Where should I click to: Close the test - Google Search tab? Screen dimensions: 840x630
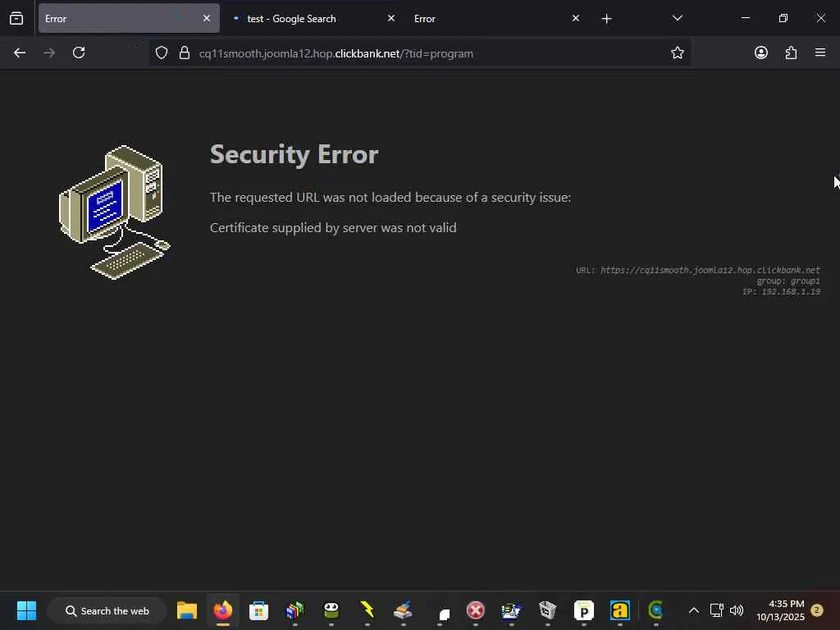click(391, 18)
